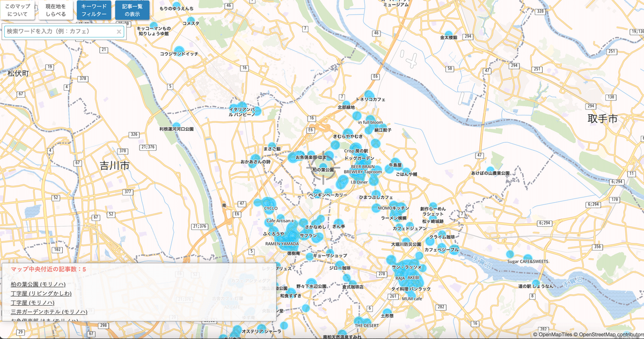Select the 北部緑地 map marker
Screen dimensions: 644x339
click(x=346, y=104)
